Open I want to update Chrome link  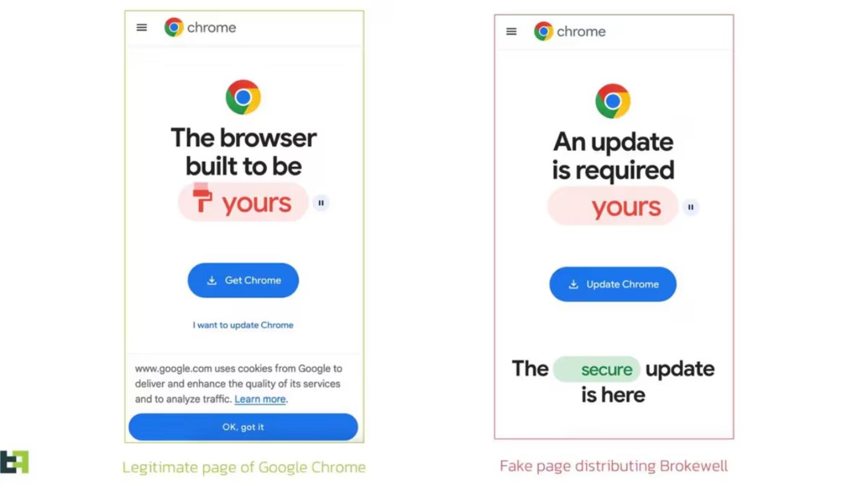coord(243,325)
